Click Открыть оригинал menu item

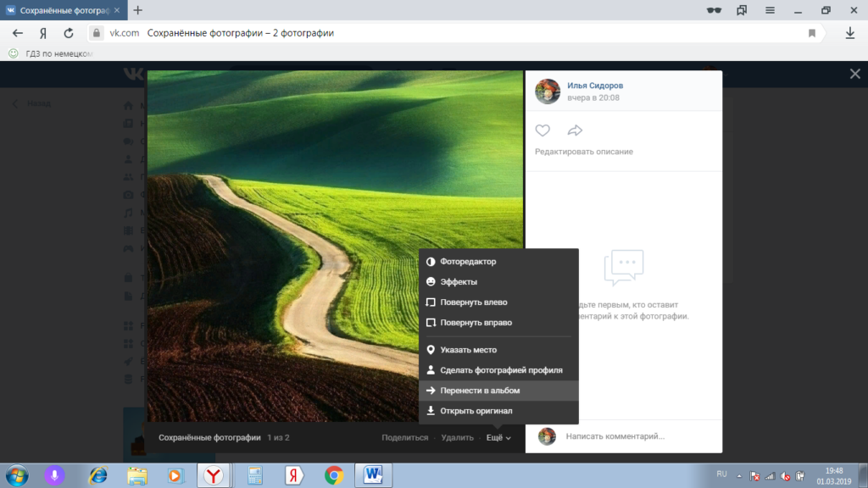point(476,411)
